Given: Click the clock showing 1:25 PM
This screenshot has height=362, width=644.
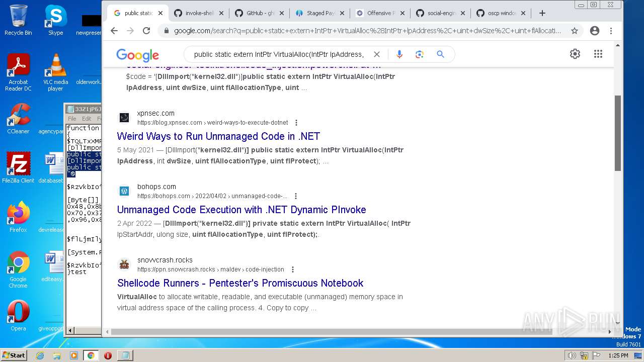Looking at the screenshot, I should click(618, 355).
